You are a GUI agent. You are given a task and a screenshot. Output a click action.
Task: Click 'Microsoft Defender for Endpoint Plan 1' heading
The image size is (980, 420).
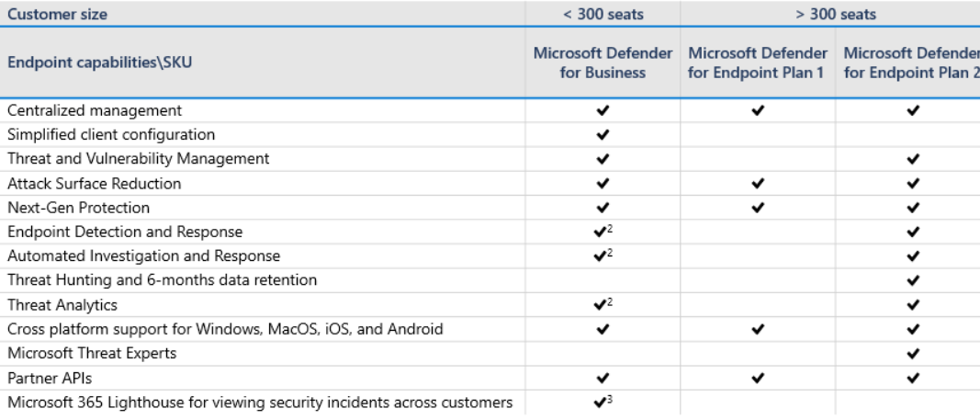point(758,62)
